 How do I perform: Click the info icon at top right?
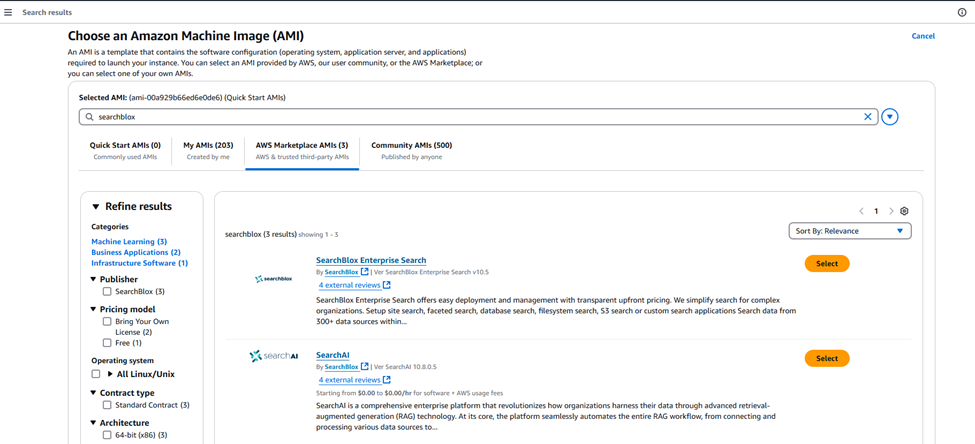962,12
